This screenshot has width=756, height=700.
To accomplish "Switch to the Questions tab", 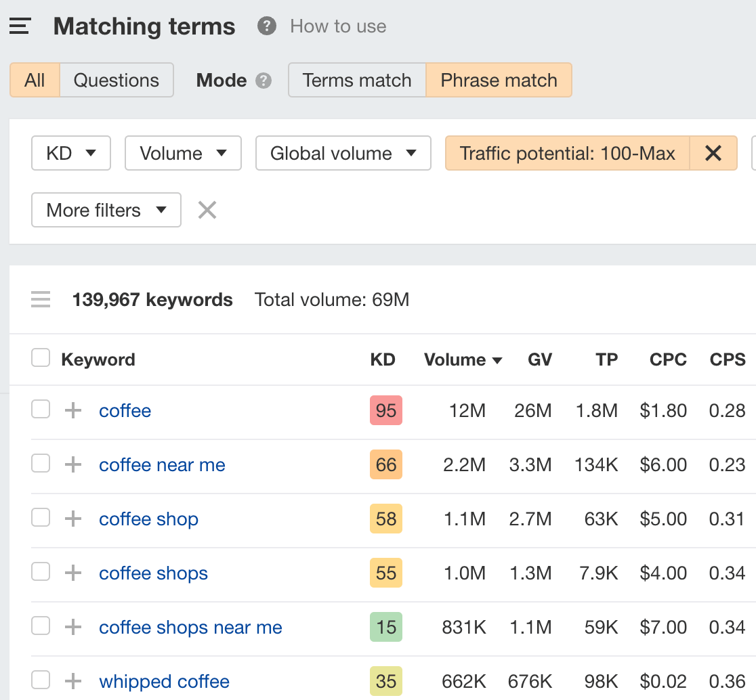I will click(117, 80).
